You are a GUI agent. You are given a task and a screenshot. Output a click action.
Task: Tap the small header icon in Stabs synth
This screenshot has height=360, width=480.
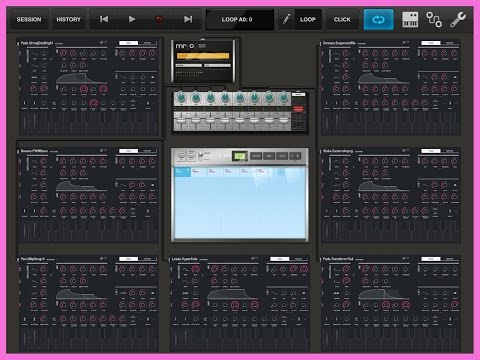[x=406, y=151]
